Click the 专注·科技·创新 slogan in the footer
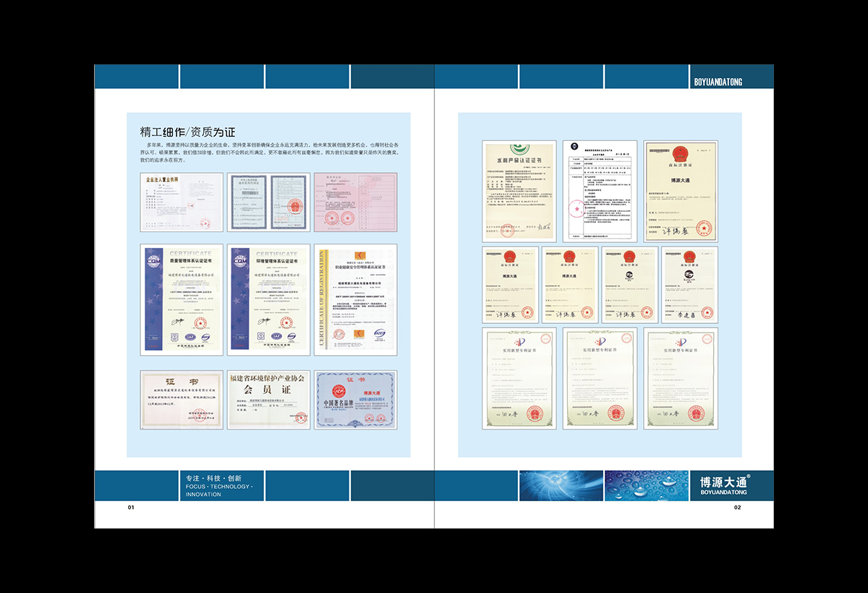 click(214, 478)
